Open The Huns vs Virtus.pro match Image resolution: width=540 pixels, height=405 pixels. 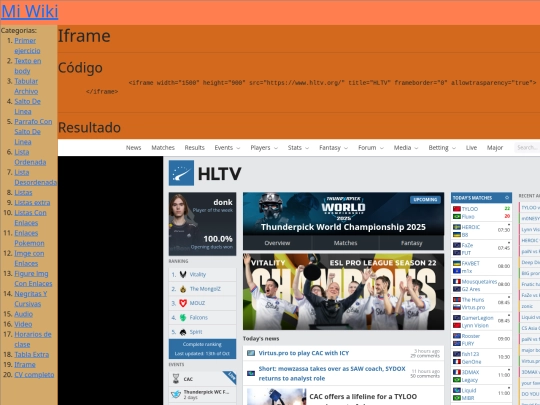pyautogui.click(x=481, y=303)
